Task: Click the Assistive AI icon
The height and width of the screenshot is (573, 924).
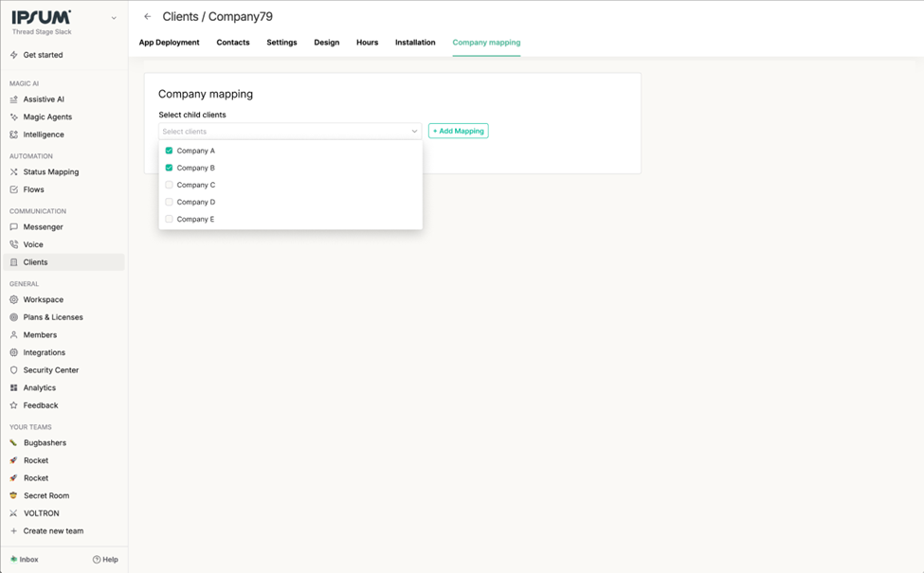Action: pos(13,99)
